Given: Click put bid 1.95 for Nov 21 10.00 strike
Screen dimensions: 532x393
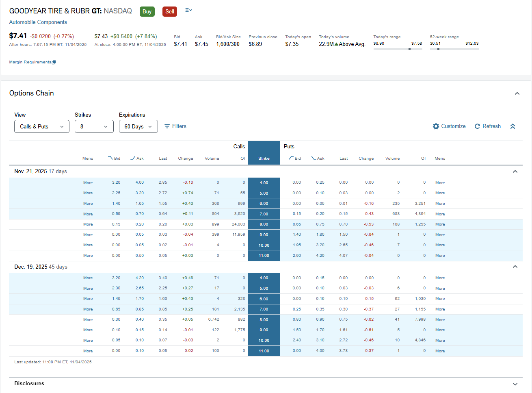Looking at the screenshot, I should point(297,245).
